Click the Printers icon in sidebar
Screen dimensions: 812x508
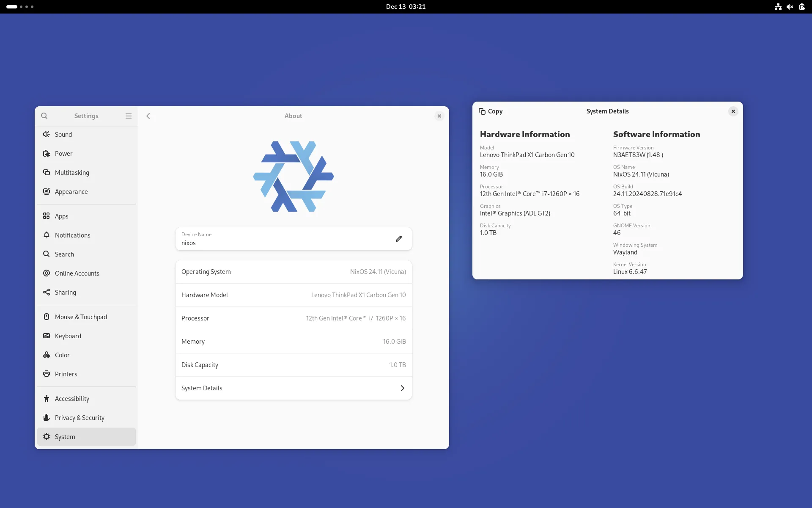click(x=47, y=374)
